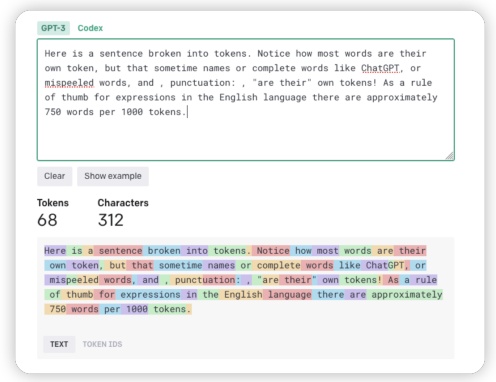The width and height of the screenshot is (496, 382).
Task: Click inside the sentence input text area
Action: [246, 100]
